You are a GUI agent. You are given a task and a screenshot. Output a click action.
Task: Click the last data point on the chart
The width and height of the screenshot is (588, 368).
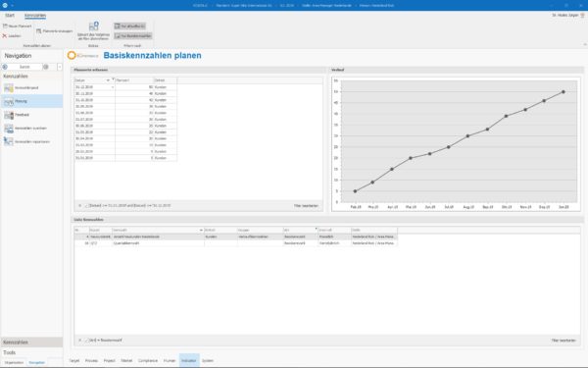click(563, 91)
